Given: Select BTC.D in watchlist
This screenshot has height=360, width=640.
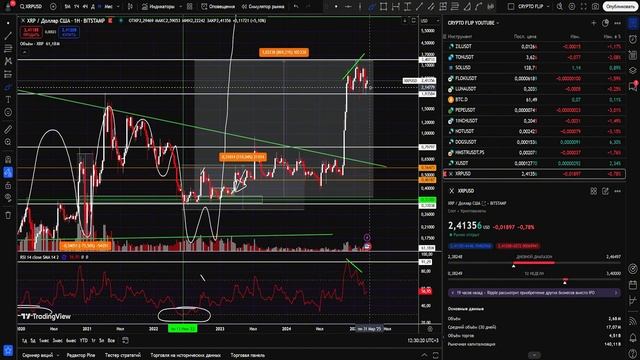Looking at the screenshot, I should coord(534,100).
